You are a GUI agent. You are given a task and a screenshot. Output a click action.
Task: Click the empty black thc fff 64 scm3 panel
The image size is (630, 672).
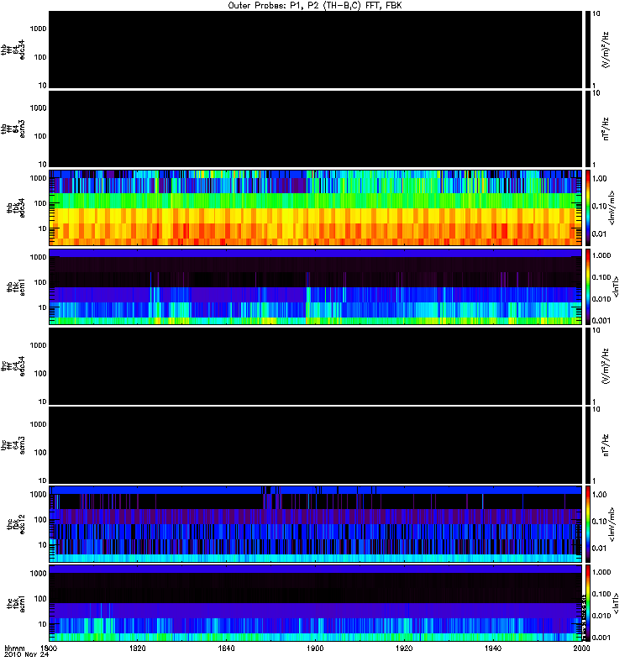(x=316, y=445)
